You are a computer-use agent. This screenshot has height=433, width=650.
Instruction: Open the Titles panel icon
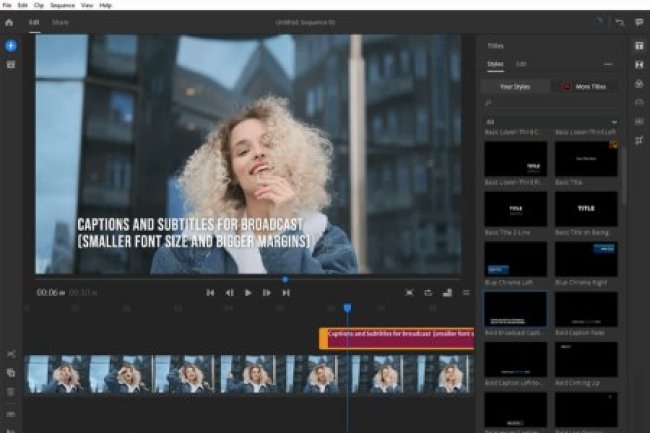pos(638,46)
